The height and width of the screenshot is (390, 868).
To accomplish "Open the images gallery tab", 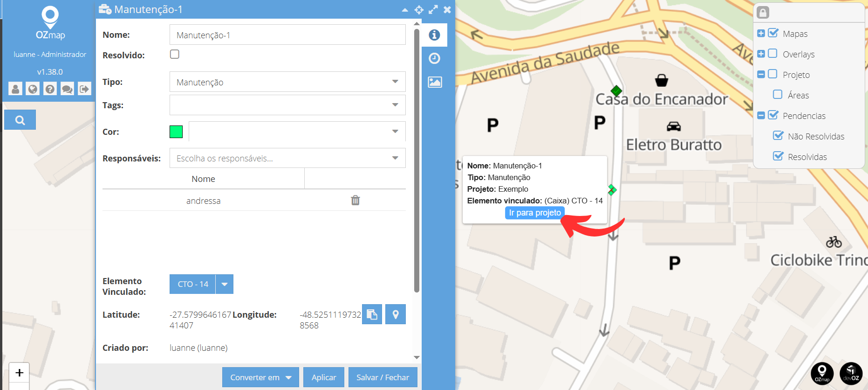I will tap(435, 82).
